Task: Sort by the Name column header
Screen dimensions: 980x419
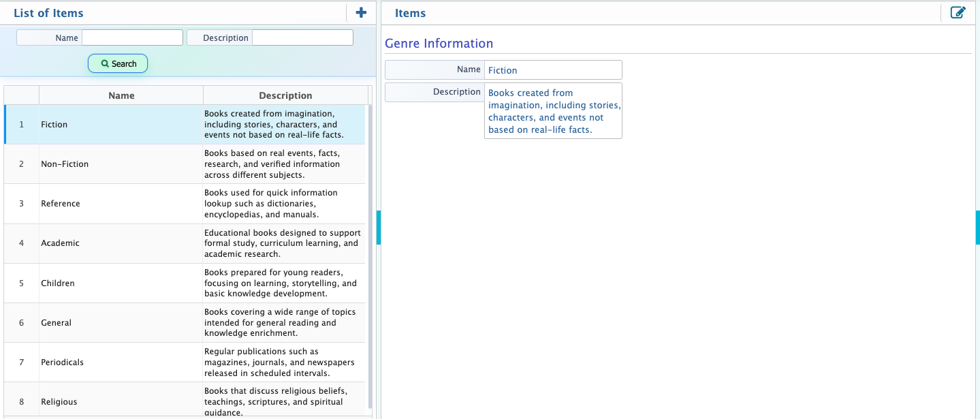Action: point(121,95)
